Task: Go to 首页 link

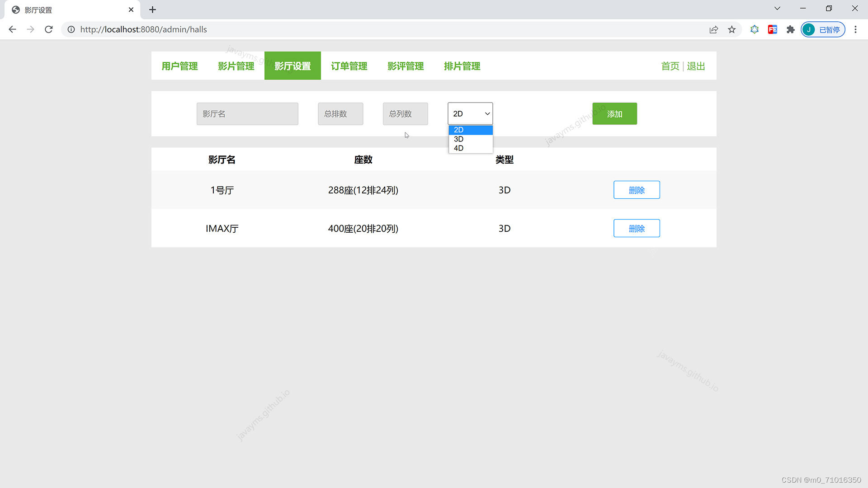Action: [x=670, y=66]
